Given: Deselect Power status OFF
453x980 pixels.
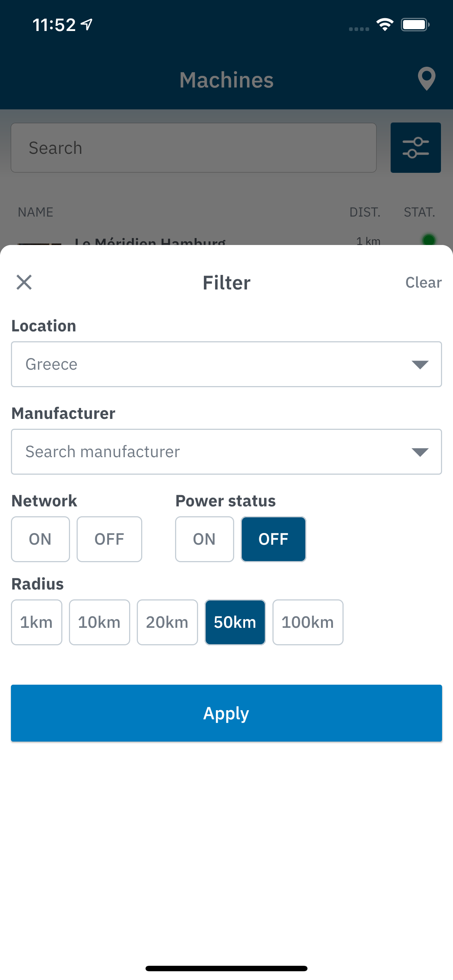Looking at the screenshot, I should [x=273, y=539].
